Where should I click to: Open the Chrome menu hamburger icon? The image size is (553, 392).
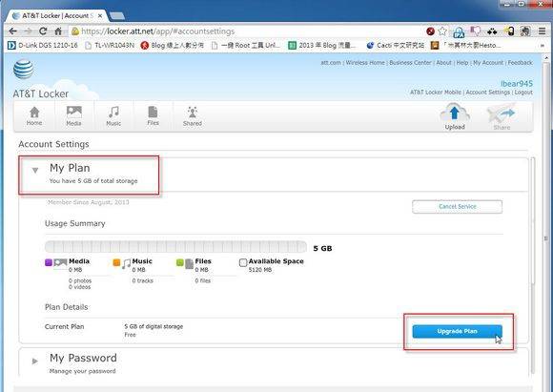pos(543,31)
